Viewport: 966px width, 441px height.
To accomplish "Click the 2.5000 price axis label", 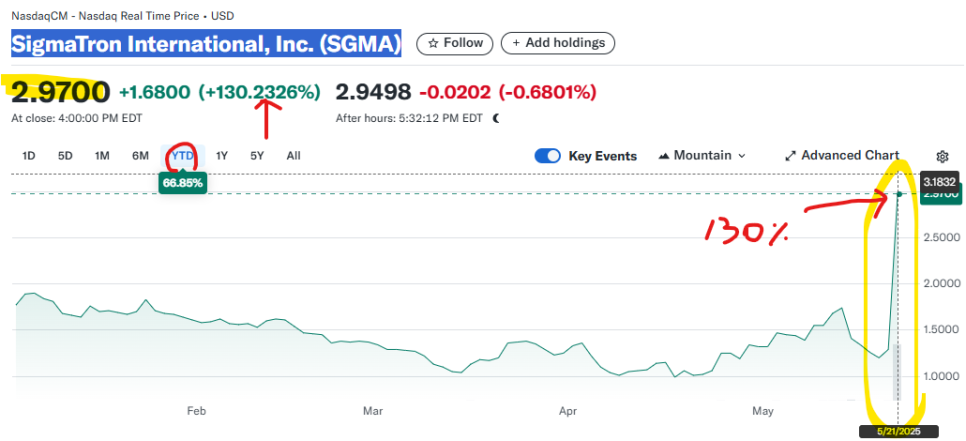I will click(x=941, y=238).
